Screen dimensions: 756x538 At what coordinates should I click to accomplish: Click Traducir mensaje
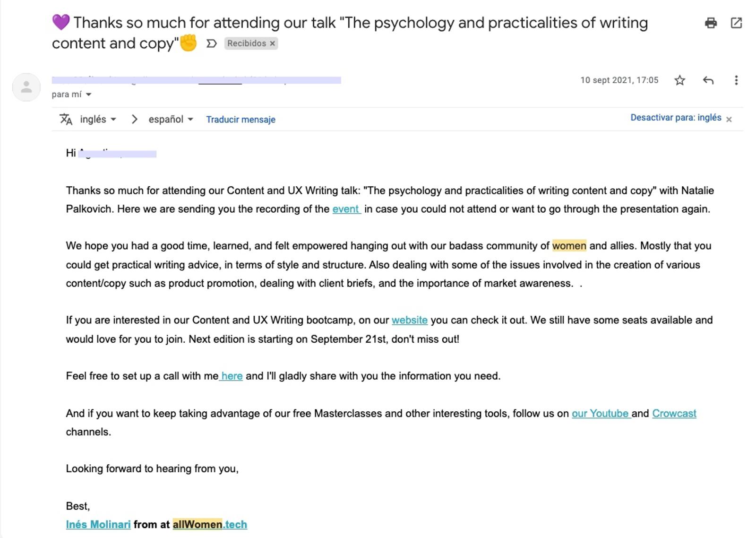[241, 120]
